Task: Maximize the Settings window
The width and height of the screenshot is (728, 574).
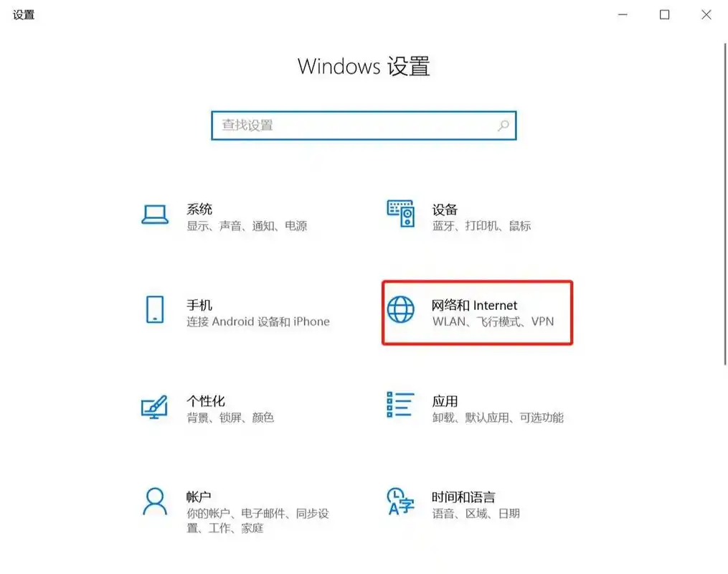Action: coord(664,15)
